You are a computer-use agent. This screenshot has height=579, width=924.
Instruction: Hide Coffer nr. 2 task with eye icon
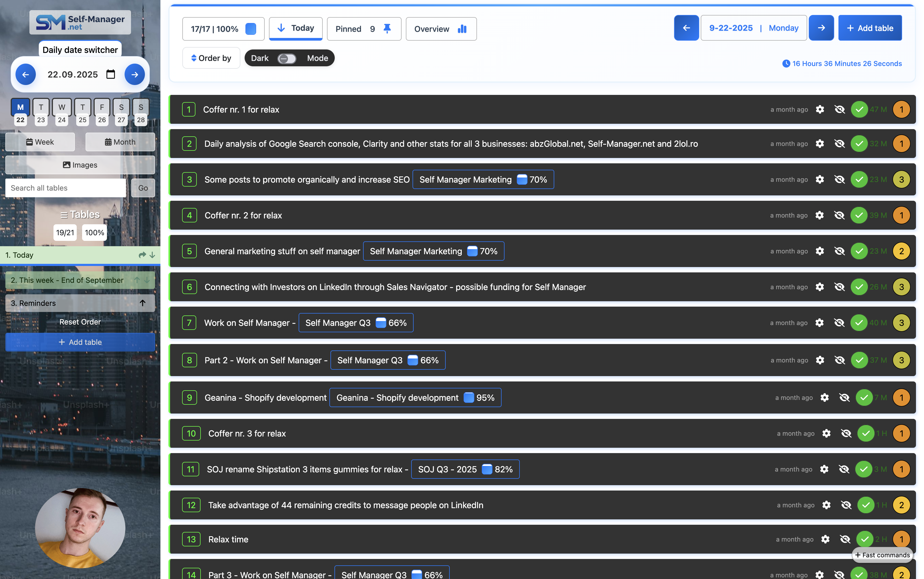click(x=839, y=215)
